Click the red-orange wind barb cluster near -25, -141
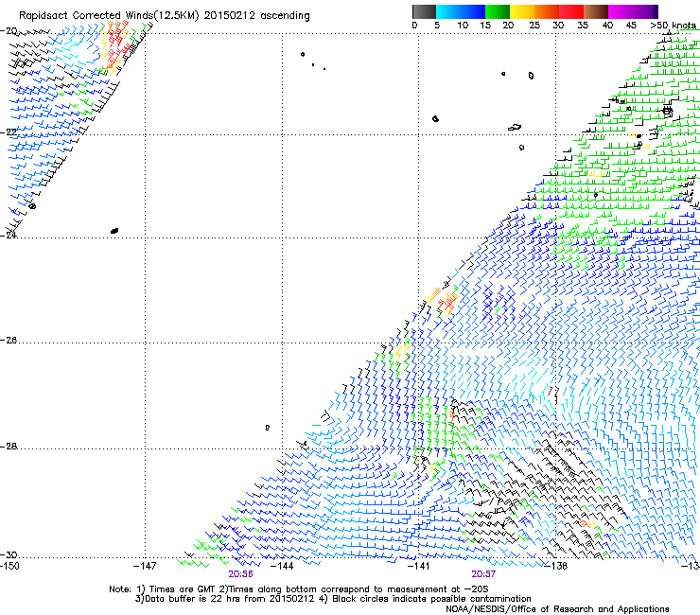Viewport: 700px width, 615px height. [x=446, y=302]
